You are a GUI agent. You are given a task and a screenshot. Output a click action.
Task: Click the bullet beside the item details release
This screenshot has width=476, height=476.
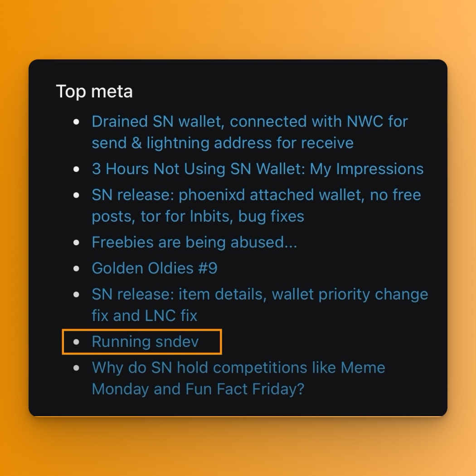(x=76, y=295)
